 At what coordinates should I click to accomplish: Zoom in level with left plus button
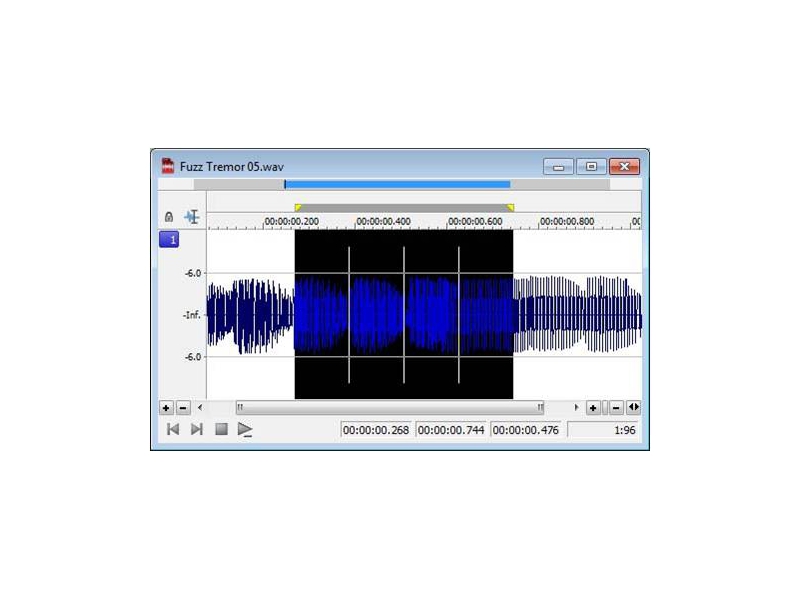point(166,408)
